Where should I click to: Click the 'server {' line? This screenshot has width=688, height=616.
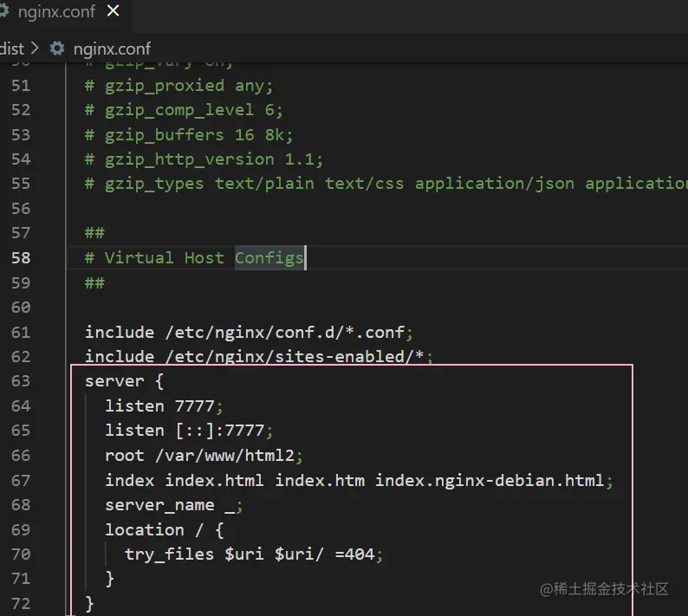(x=124, y=381)
